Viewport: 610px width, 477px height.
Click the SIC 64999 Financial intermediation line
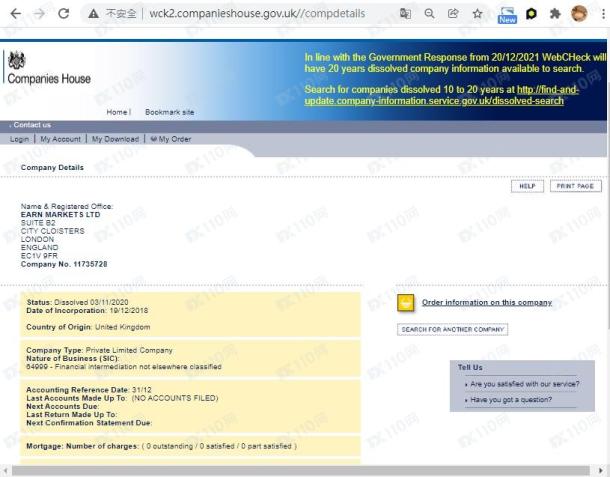pos(124,367)
